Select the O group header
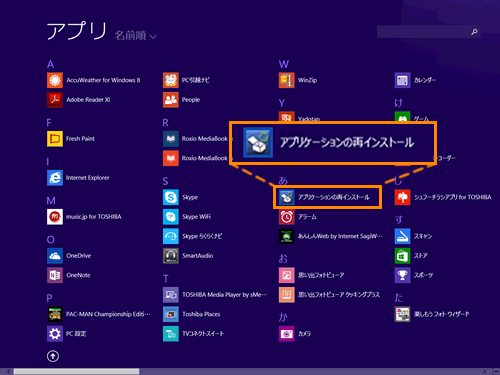The height and width of the screenshot is (375, 500). pyautogui.click(x=50, y=240)
